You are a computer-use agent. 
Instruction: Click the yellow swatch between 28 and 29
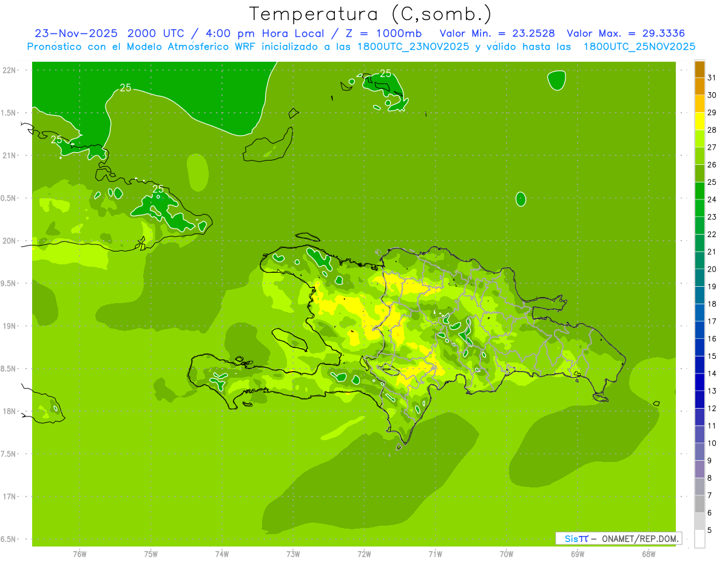(699, 121)
